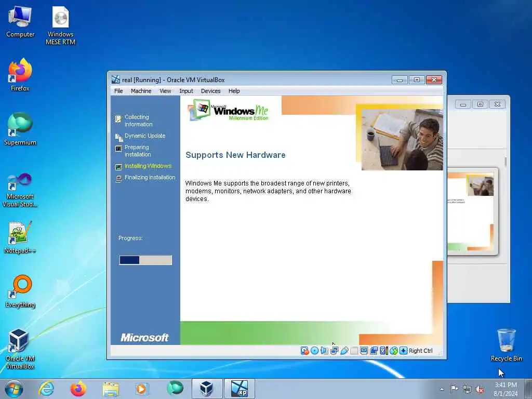Open the Machine menu
Screen dimensions: 532x399
coord(141,91)
